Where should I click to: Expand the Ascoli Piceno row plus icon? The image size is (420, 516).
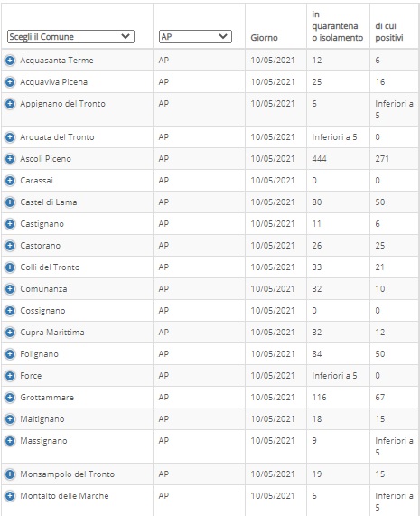[10, 159]
